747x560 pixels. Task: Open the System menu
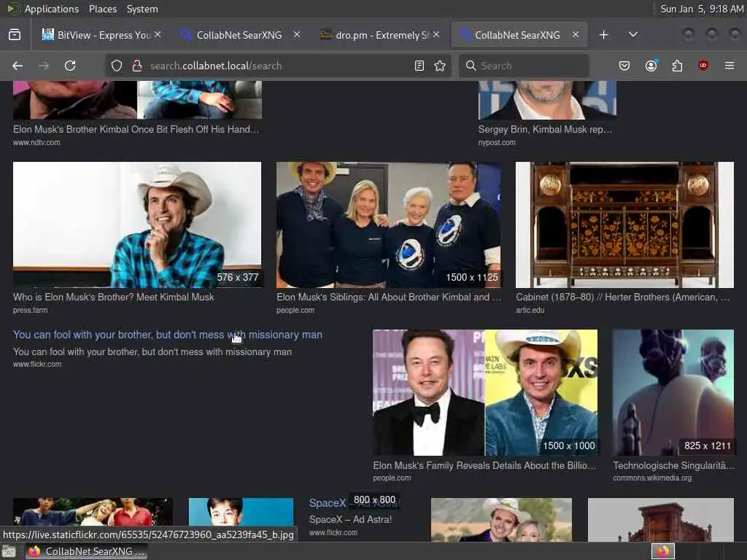pos(142,9)
